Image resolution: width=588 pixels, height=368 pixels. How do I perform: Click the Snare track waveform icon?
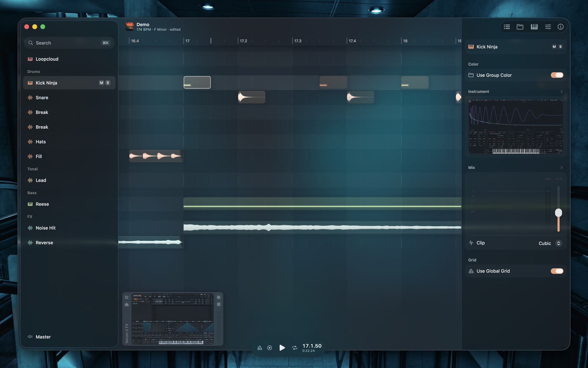(x=30, y=97)
